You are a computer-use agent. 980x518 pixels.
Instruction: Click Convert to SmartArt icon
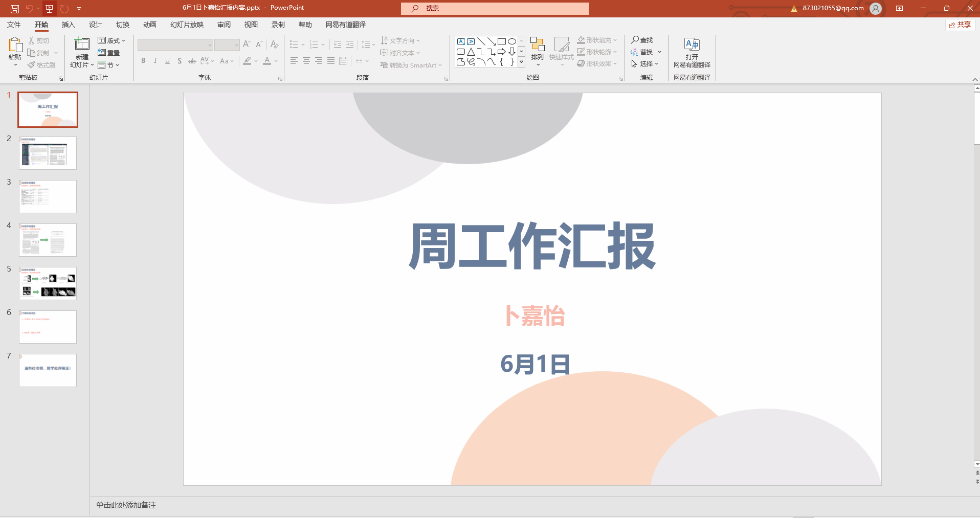385,65
